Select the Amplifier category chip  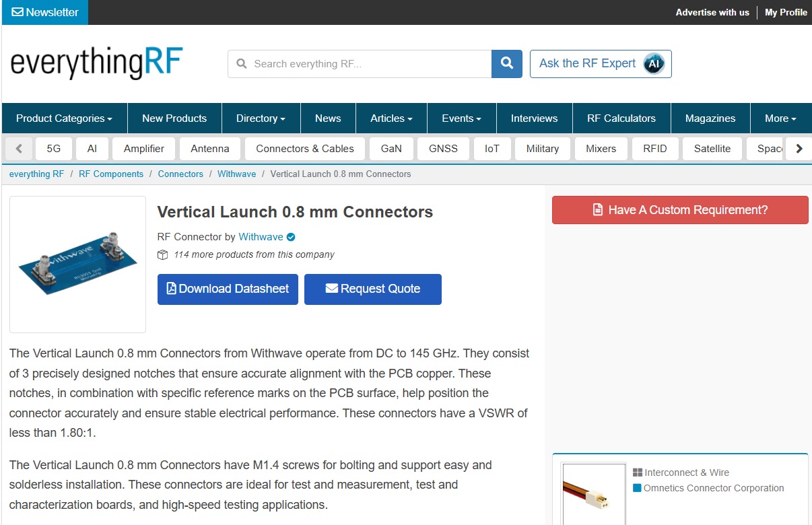coord(144,149)
